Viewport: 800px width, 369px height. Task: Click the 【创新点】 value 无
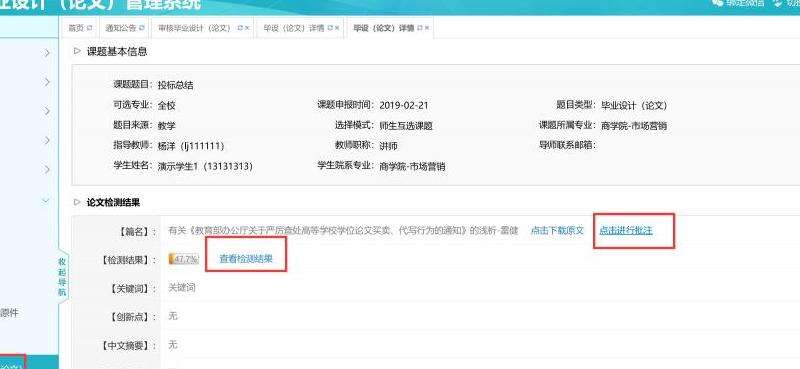pyautogui.click(x=173, y=316)
